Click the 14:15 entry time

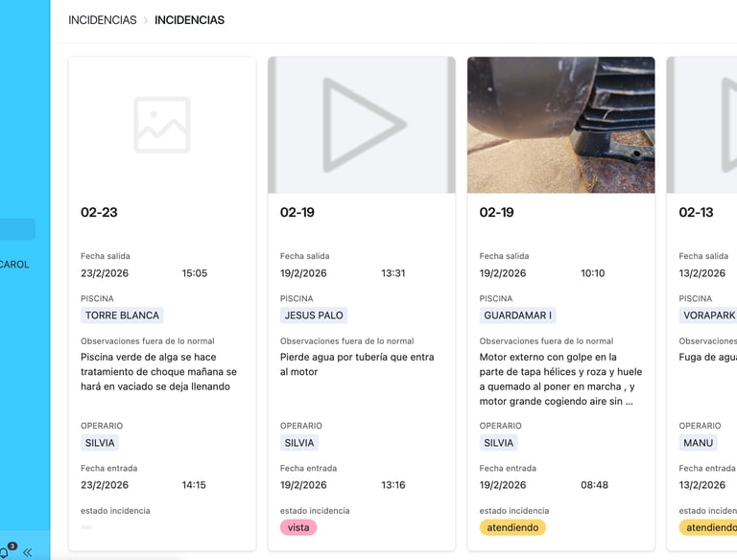pyautogui.click(x=194, y=485)
